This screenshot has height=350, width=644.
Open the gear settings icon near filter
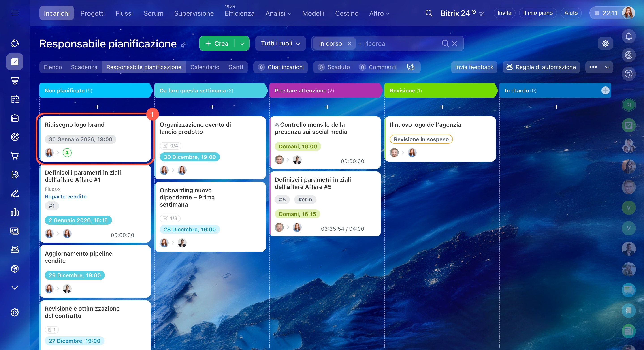point(605,43)
